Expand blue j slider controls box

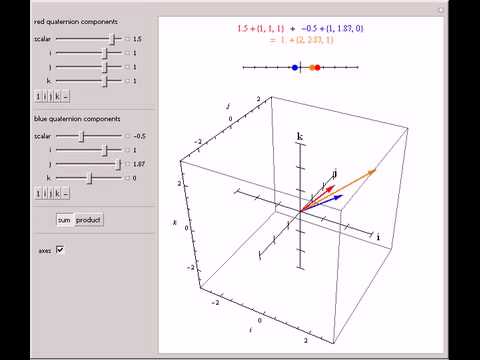point(127,164)
